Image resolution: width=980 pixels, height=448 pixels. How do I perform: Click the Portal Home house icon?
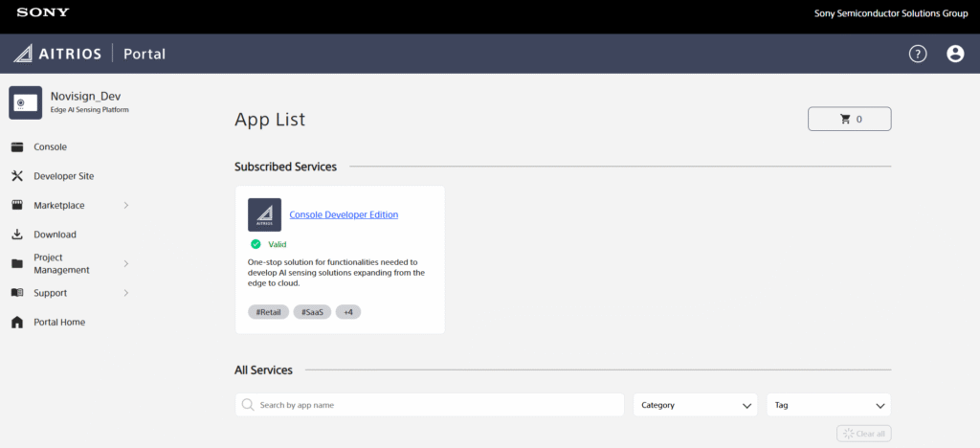tap(17, 323)
